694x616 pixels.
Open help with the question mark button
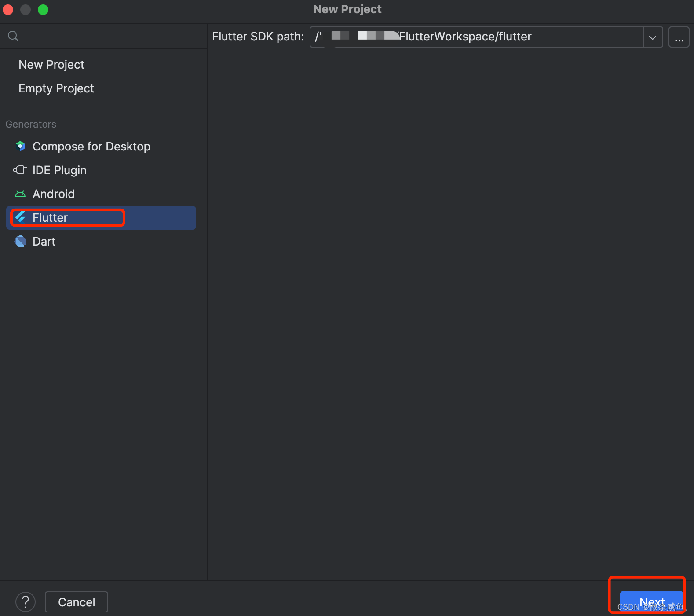(x=26, y=602)
